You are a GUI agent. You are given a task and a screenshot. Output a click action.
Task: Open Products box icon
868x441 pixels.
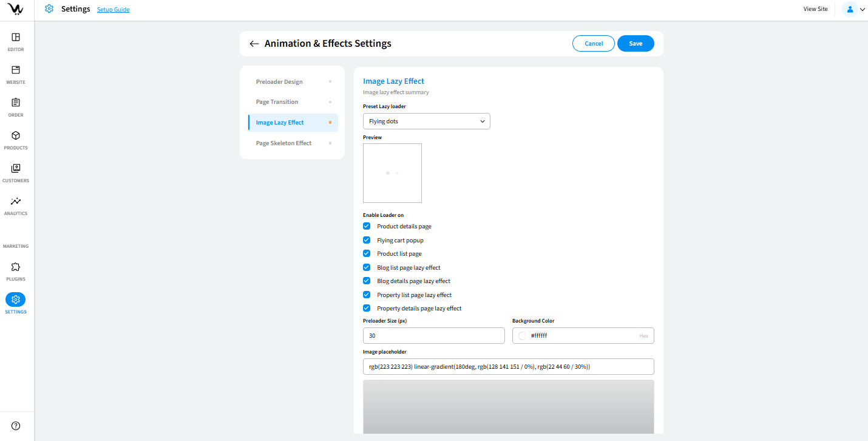pyautogui.click(x=16, y=136)
